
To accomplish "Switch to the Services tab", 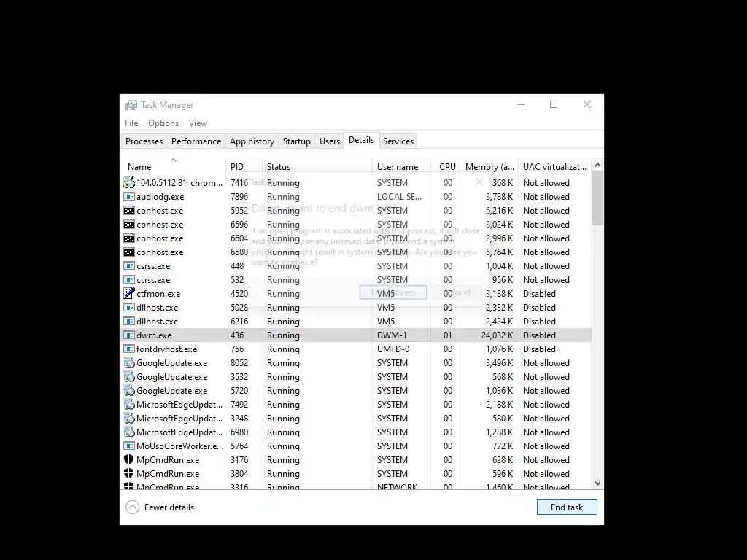I will (x=398, y=141).
